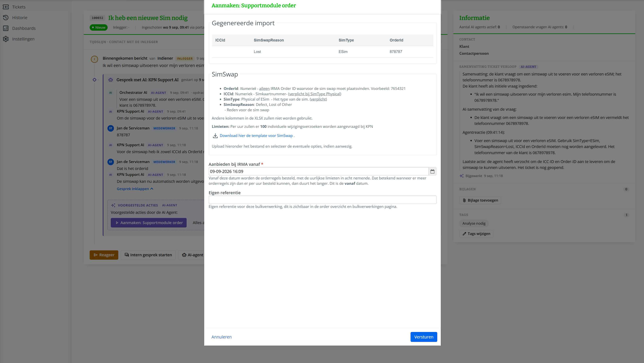Click Tags wijzigen button

click(476, 234)
